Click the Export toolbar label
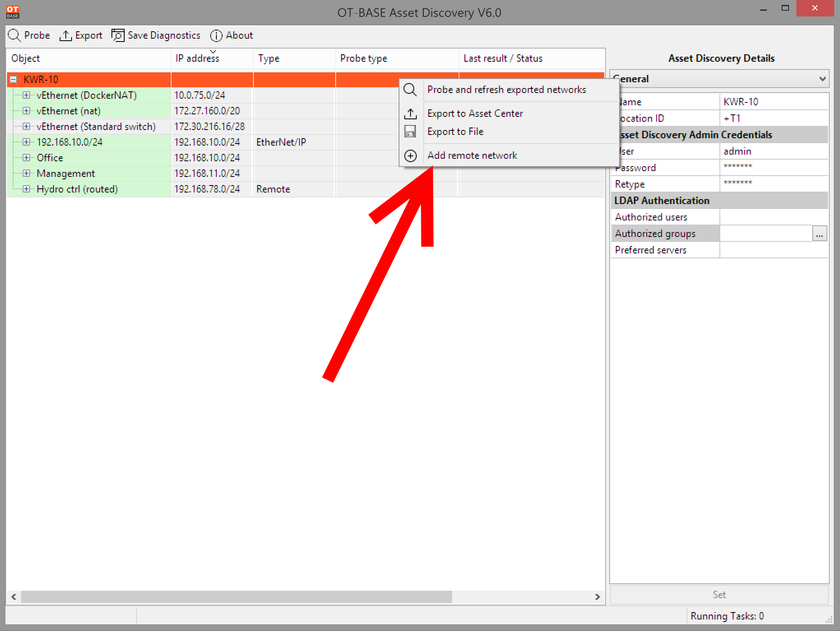The image size is (840, 631). 89,36
